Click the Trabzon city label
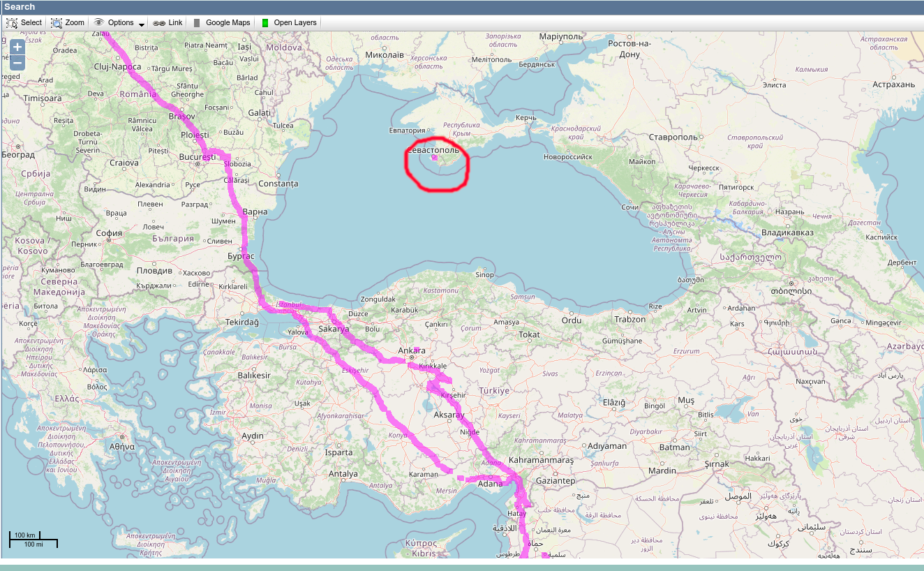924x571 pixels. coord(629,319)
